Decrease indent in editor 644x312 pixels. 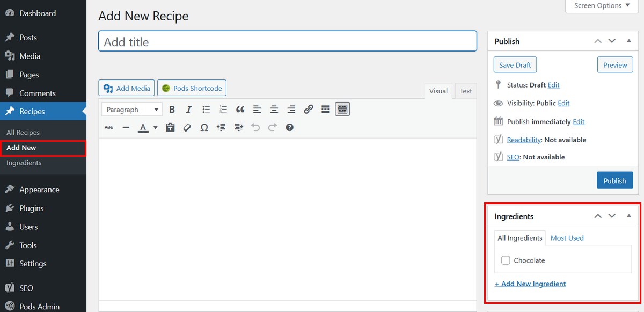point(221,127)
